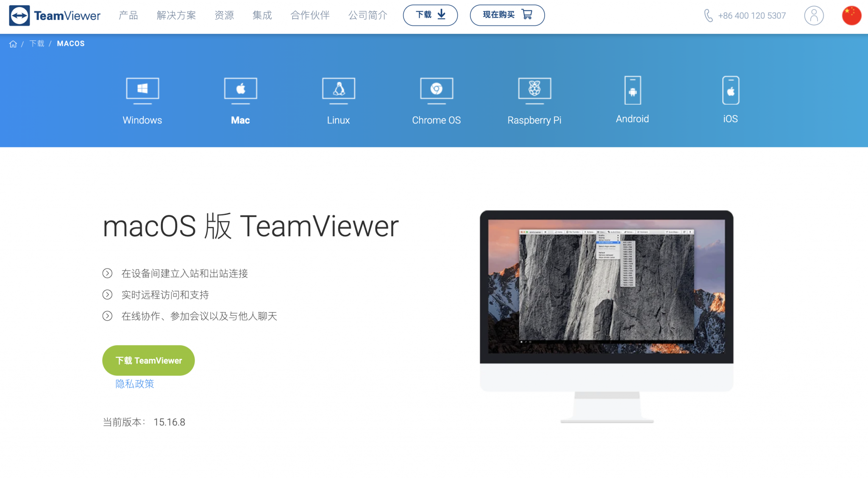Screen dimensions: 868x478
Task: Open the 合作伙伴 menu
Action: 310,15
